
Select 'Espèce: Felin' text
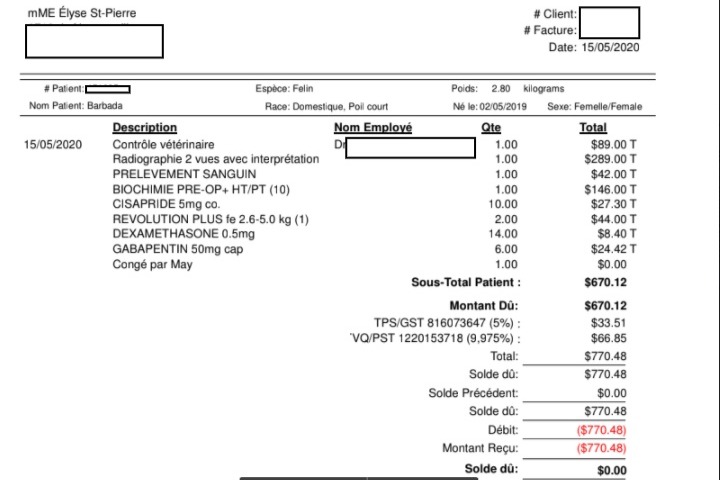(x=284, y=88)
